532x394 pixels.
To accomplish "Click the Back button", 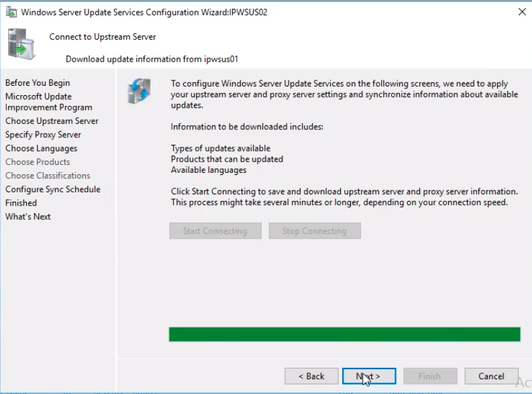I will 311,376.
